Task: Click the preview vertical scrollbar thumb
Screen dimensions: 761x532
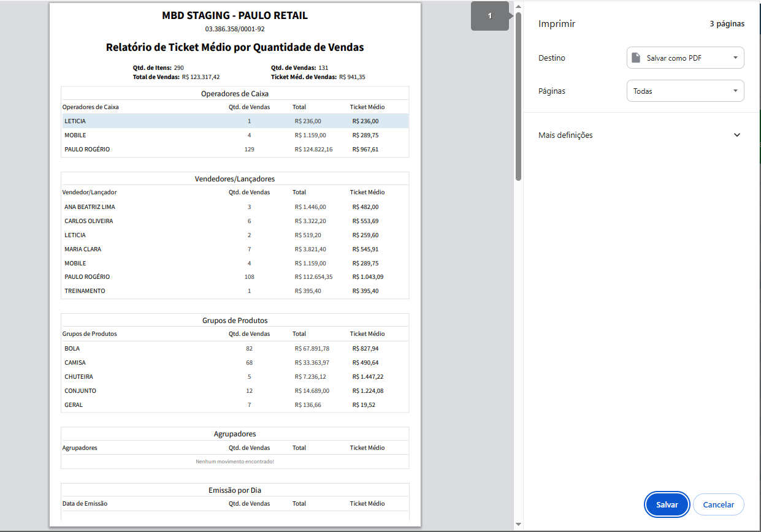Action: pyautogui.click(x=518, y=96)
